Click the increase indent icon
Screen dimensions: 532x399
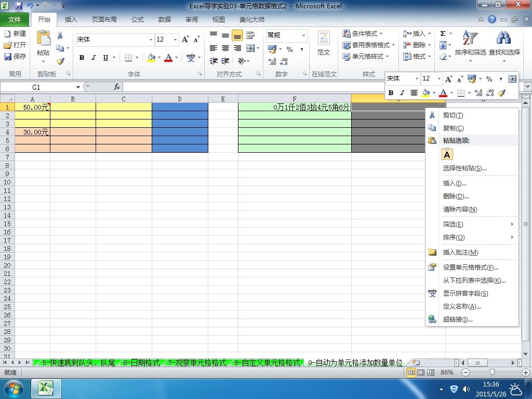[225, 61]
